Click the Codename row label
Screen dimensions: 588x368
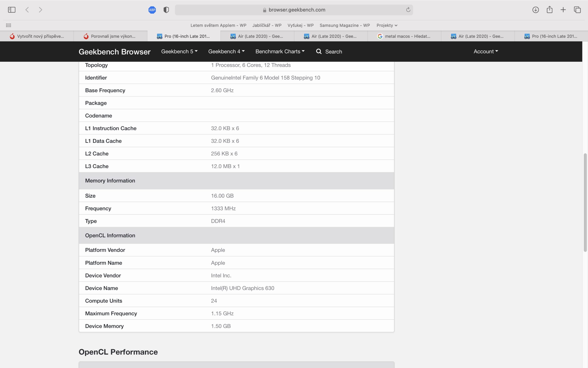(x=98, y=116)
